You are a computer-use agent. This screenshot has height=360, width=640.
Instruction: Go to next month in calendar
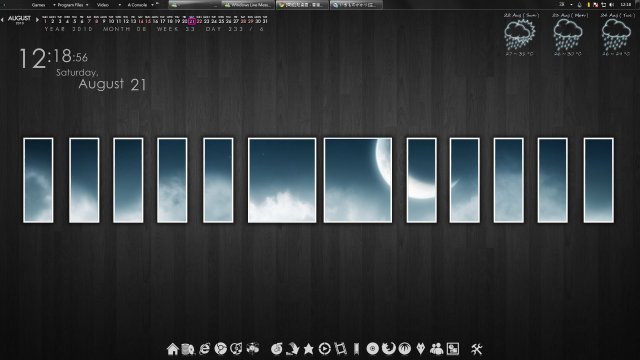pos(37,20)
